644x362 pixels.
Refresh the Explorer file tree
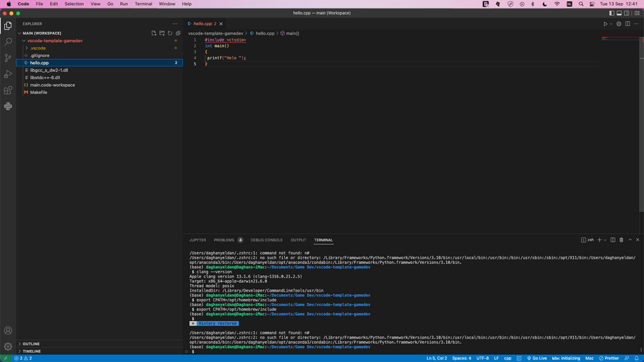[170, 33]
